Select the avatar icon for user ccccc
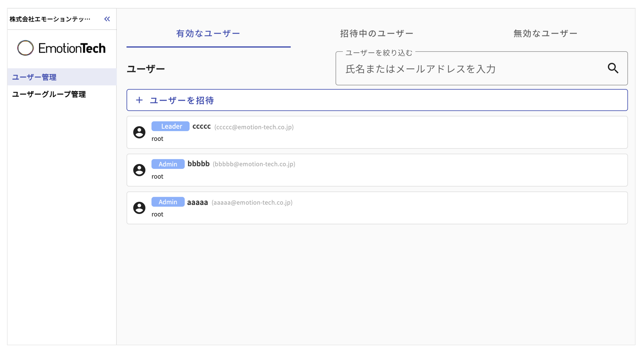 (x=139, y=132)
